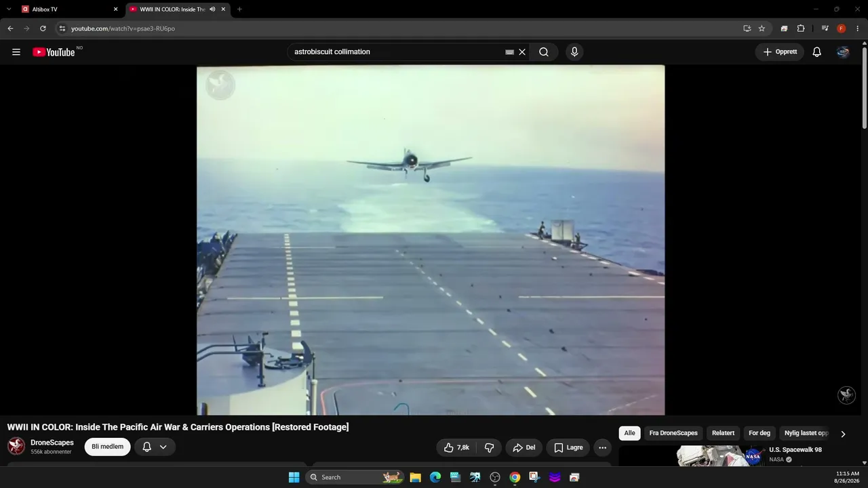This screenshot has width=868, height=488.
Task: Reload the YouTube page
Action: (x=43, y=28)
